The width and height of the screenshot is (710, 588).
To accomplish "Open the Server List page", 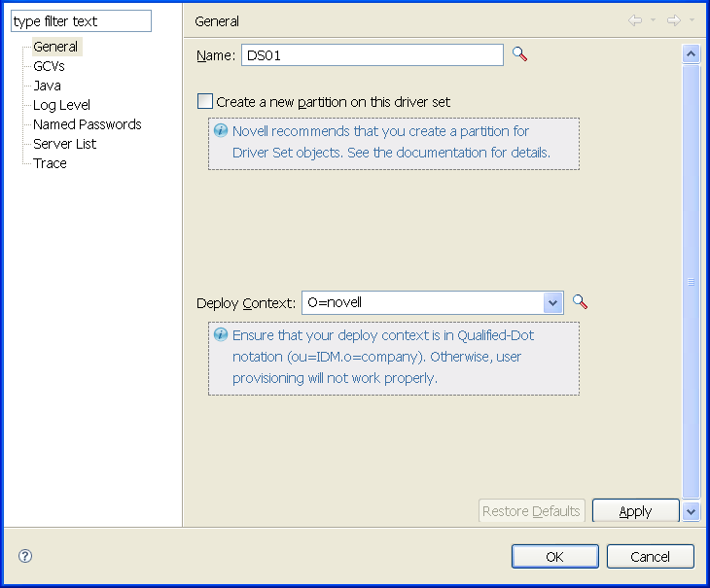I will tap(65, 144).
